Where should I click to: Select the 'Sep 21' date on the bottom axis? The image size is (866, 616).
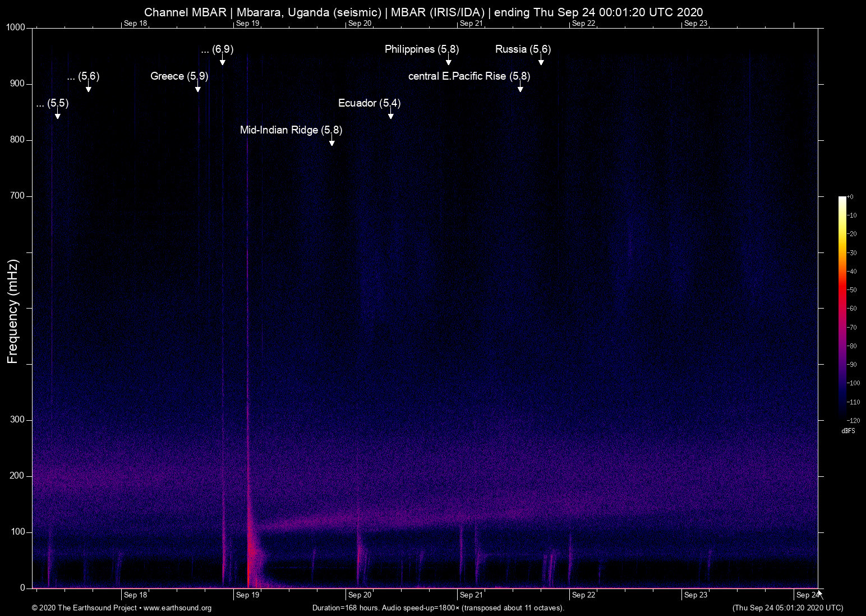pos(471,595)
